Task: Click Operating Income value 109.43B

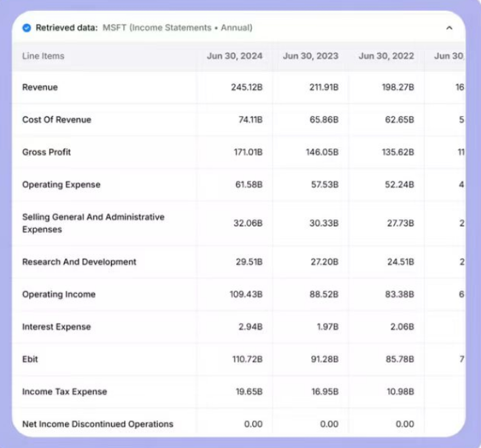Action: pos(246,294)
